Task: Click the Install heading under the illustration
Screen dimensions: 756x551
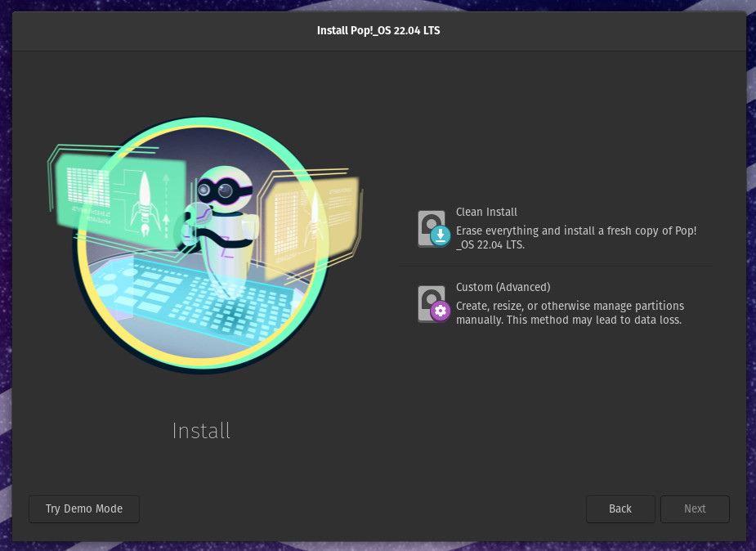Action: point(201,431)
